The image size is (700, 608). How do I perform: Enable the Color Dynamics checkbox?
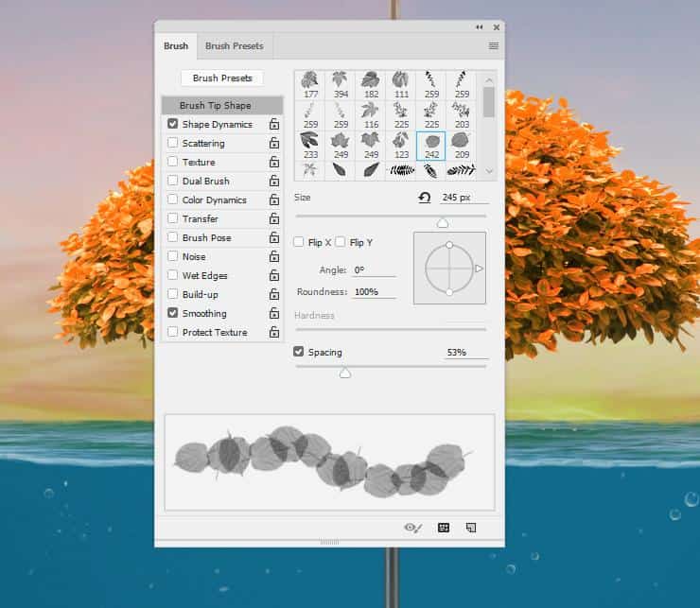(173, 200)
